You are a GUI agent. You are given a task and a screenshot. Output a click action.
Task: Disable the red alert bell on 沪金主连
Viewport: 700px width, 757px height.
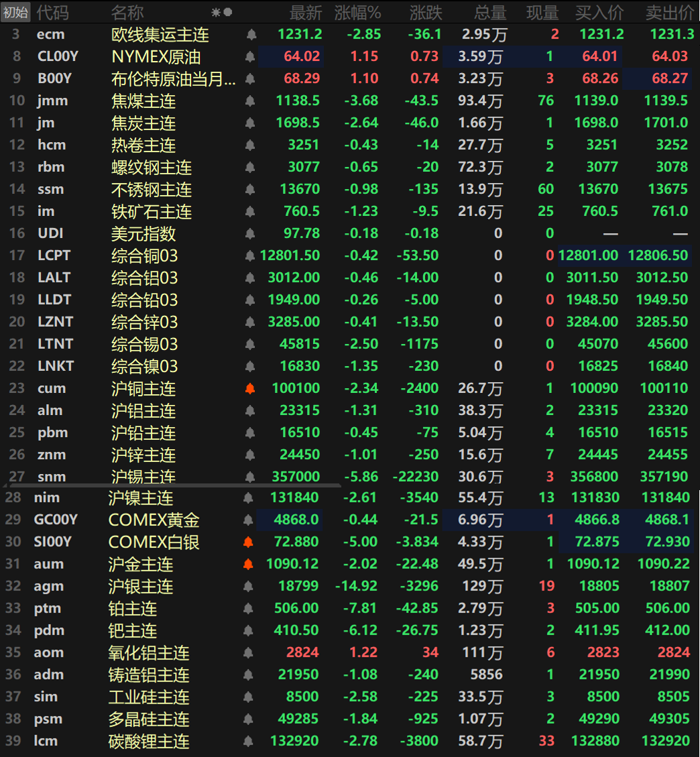(249, 564)
